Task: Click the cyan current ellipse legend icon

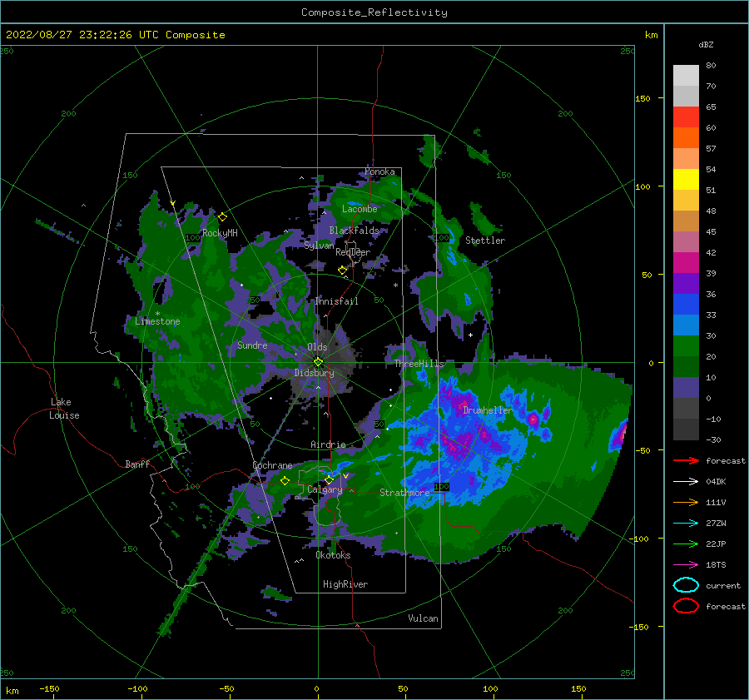Action: tap(686, 585)
